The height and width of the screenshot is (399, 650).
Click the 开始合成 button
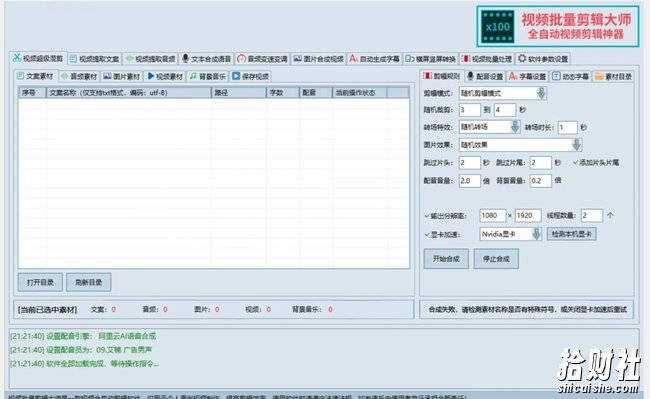click(x=446, y=259)
